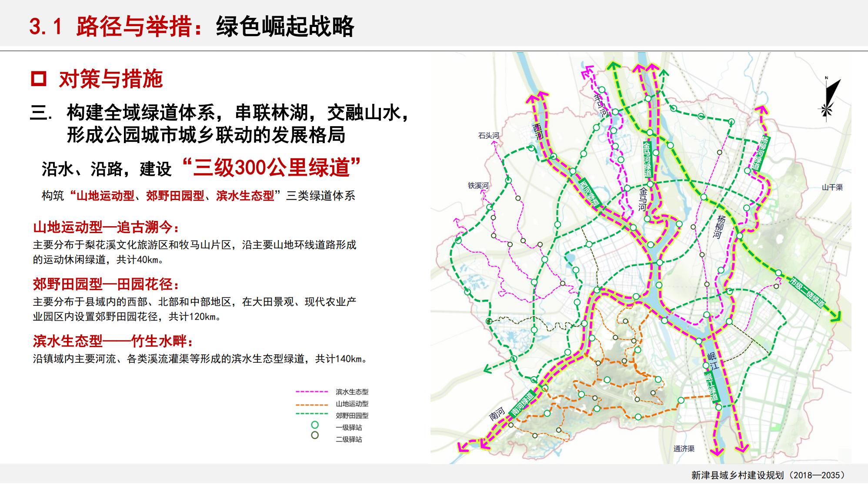The image size is (868, 488).
Task: Click the 石头河 label on the map
Action: coord(489,136)
